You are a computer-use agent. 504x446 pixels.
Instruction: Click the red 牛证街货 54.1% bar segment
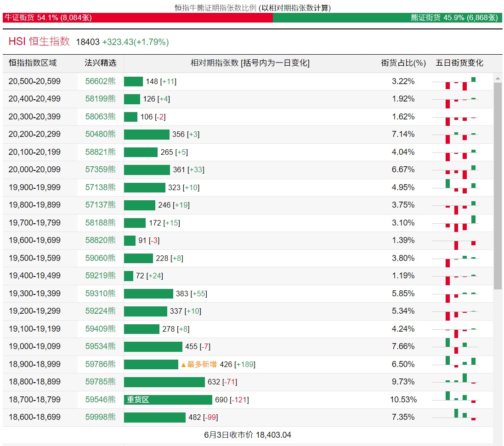point(138,17)
